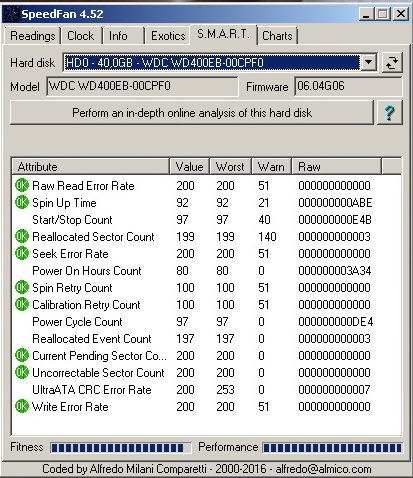Click raw value 000000000E4B of Start/Stop Count
The image size is (413, 478).
335,220
